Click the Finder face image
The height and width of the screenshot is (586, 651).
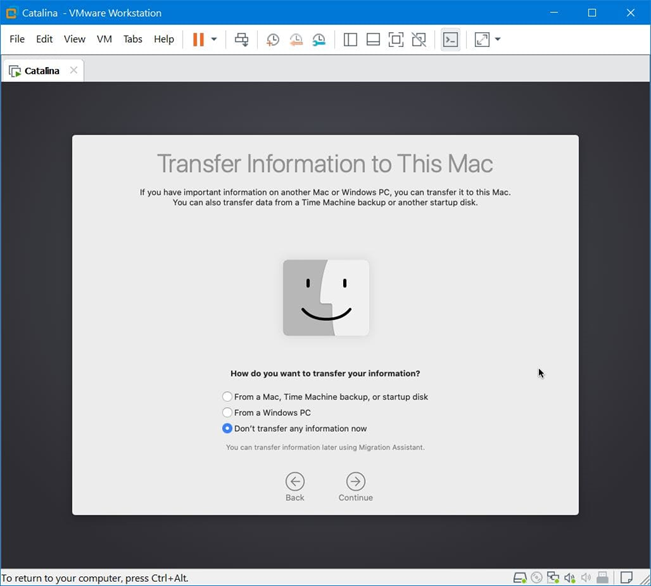point(326,297)
